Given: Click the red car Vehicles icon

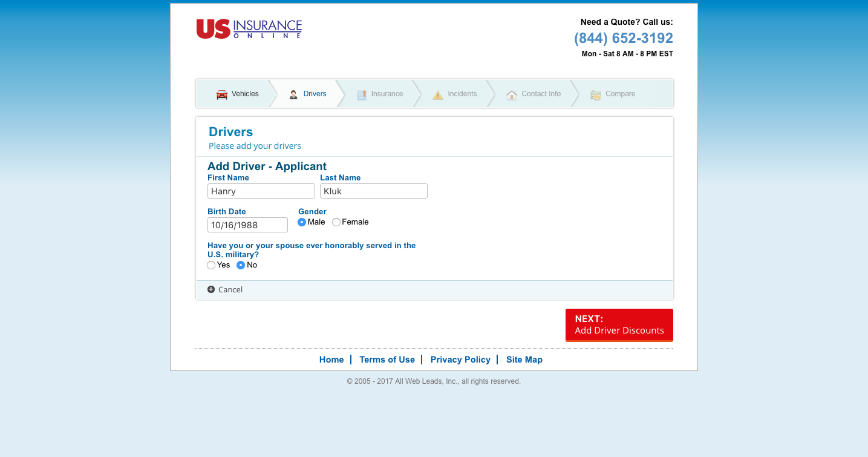Looking at the screenshot, I should click(x=222, y=94).
